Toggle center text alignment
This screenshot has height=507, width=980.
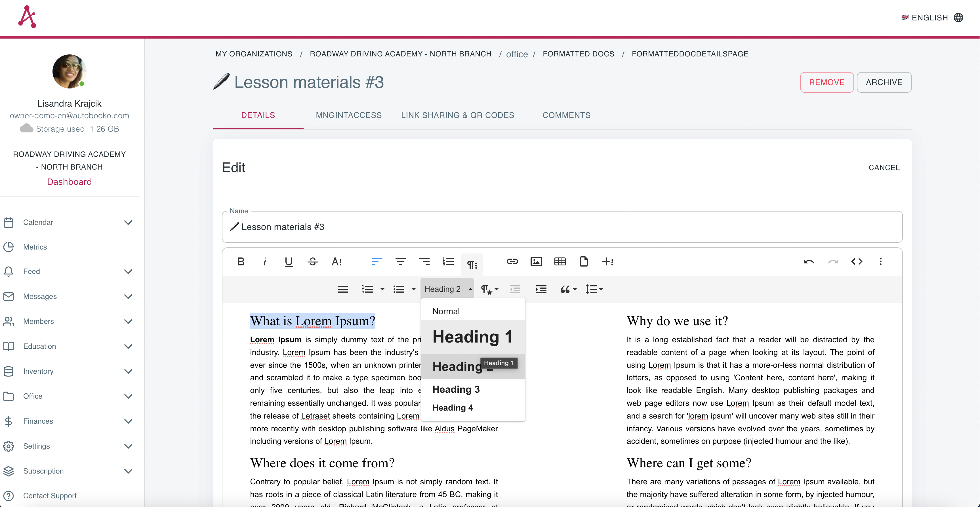tap(401, 261)
